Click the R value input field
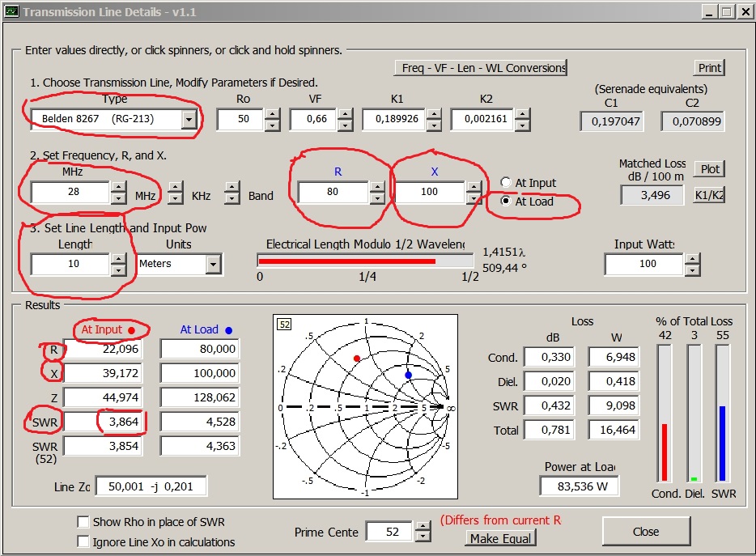756x556 pixels. pyautogui.click(x=333, y=192)
